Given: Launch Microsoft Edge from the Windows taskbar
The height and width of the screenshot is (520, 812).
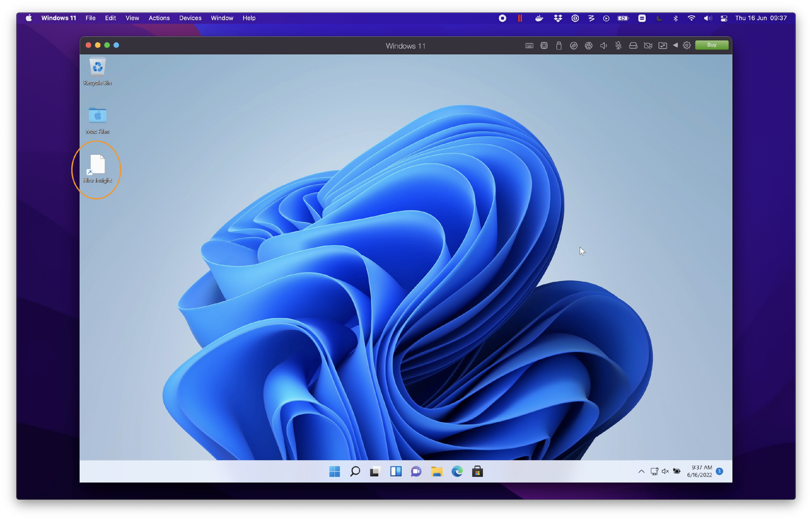Looking at the screenshot, I should pyautogui.click(x=457, y=471).
